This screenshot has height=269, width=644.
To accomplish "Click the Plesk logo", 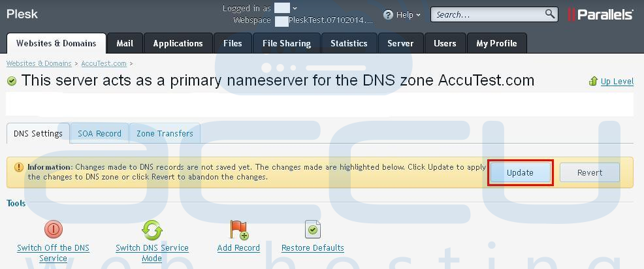I will tap(22, 14).
